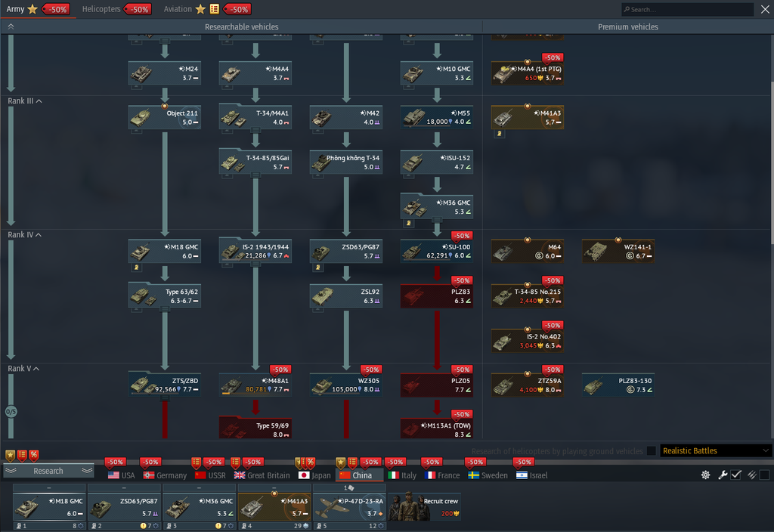Viewport: 774px width, 532px height.
Task: Select premium ZTZ59A vehicle
Action: point(528,385)
